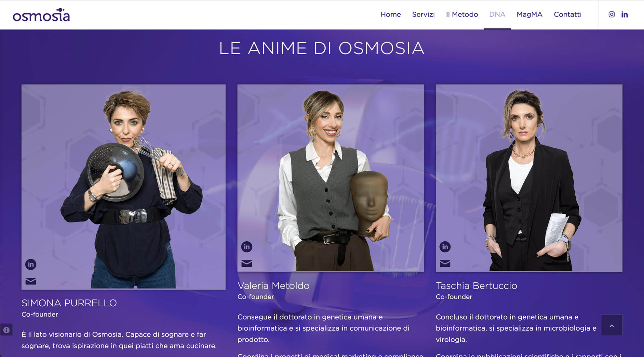Open Instagram icon in header
644x357 pixels.
[611, 14]
